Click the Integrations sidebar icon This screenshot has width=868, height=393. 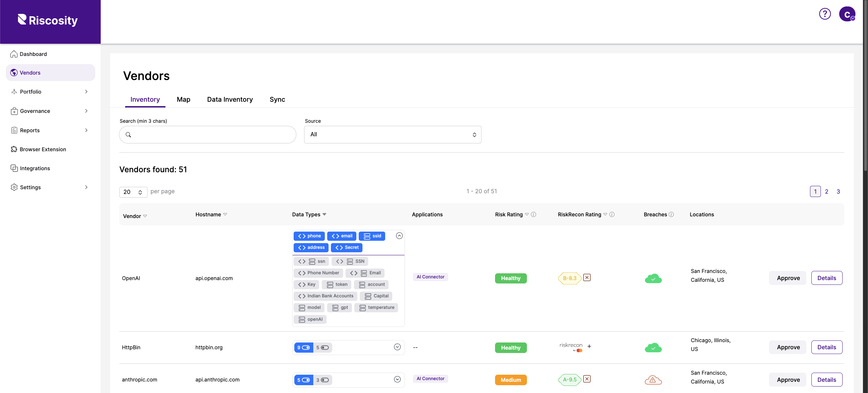point(14,168)
